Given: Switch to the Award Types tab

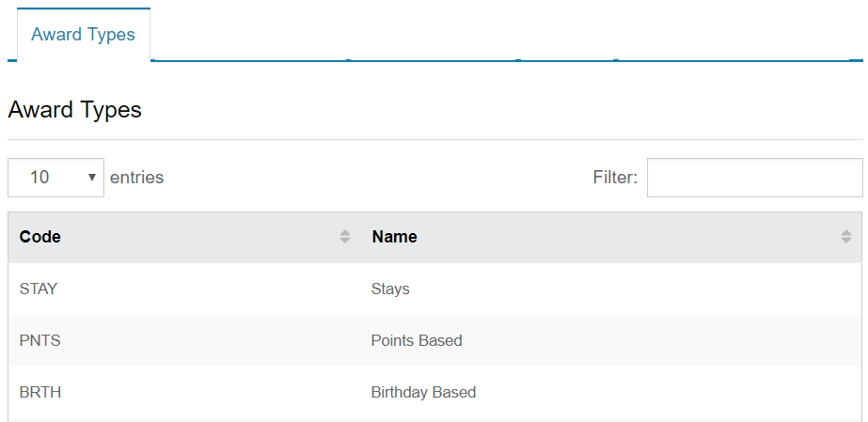Looking at the screenshot, I should tap(83, 34).
